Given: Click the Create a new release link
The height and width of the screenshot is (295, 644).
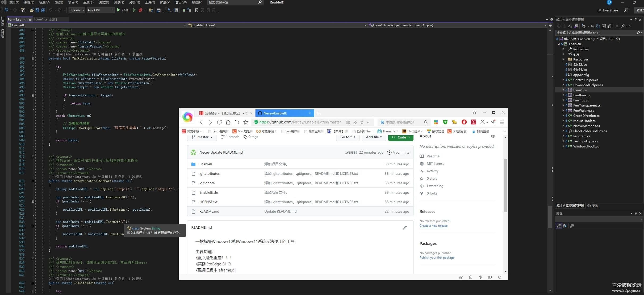Looking at the screenshot, I should click(x=433, y=226).
